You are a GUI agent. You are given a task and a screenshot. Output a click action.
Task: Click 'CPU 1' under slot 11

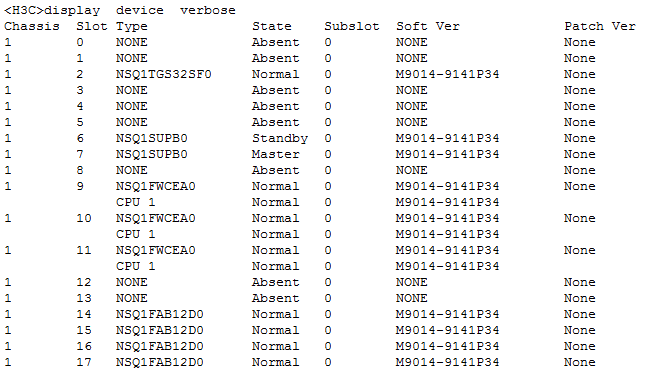coord(135,266)
